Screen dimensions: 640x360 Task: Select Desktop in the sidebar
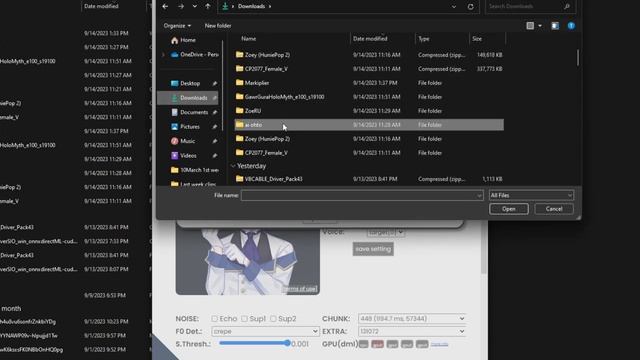[186, 83]
